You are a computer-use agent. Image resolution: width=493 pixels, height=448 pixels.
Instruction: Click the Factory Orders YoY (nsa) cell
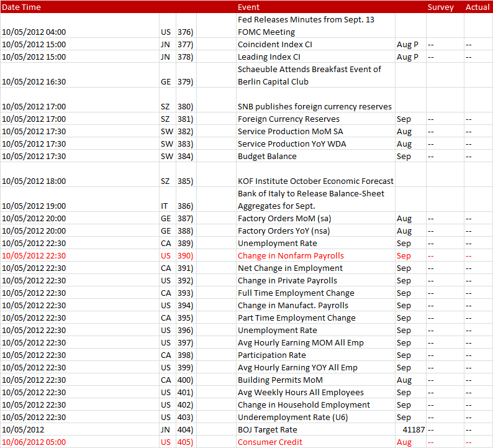(x=284, y=231)
